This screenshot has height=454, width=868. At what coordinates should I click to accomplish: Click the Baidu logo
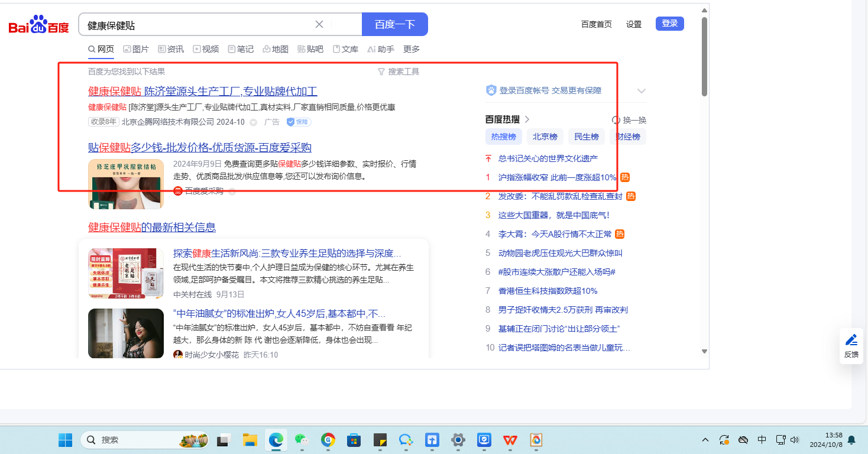coord(38,25)
